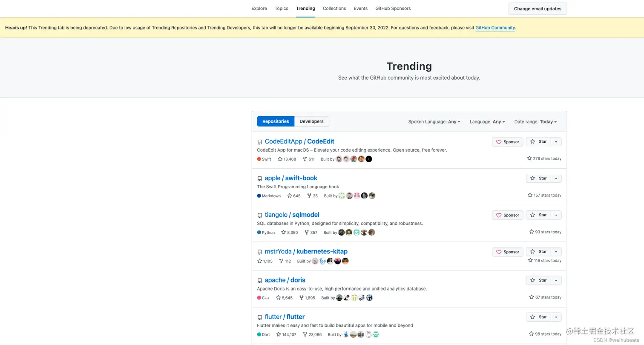This screenshot has width=644, height=345.
Task: Click the Change email updates button
Action: point(538,9)
